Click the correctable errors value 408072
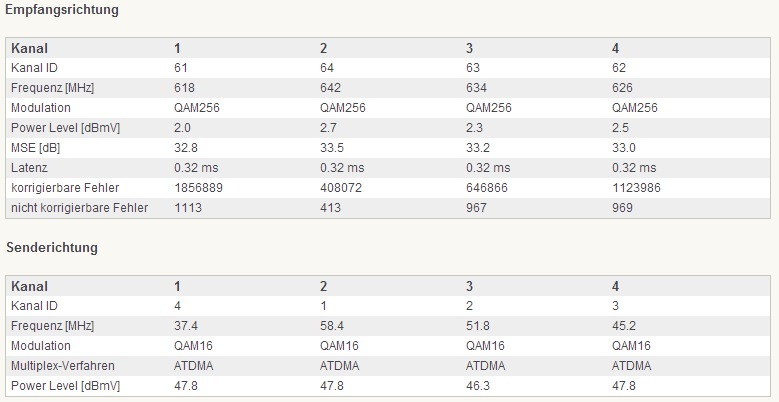 [341, 187]
